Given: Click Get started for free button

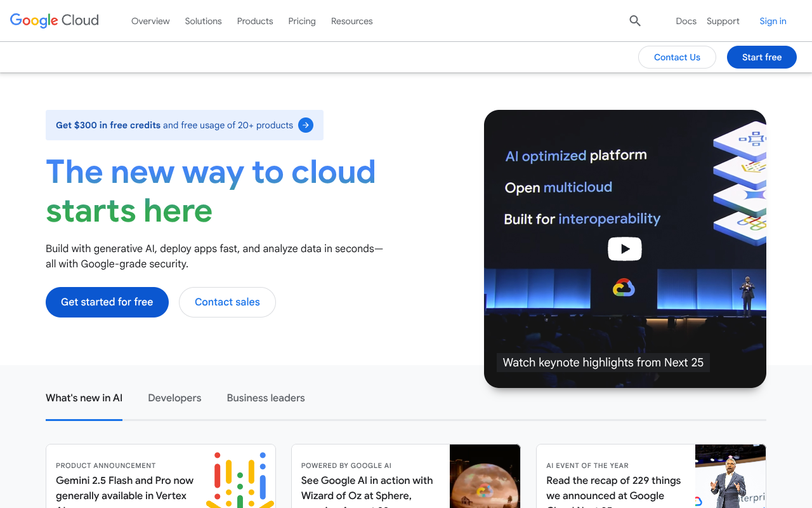Looking at the screenshot, I should coord(107,302).
